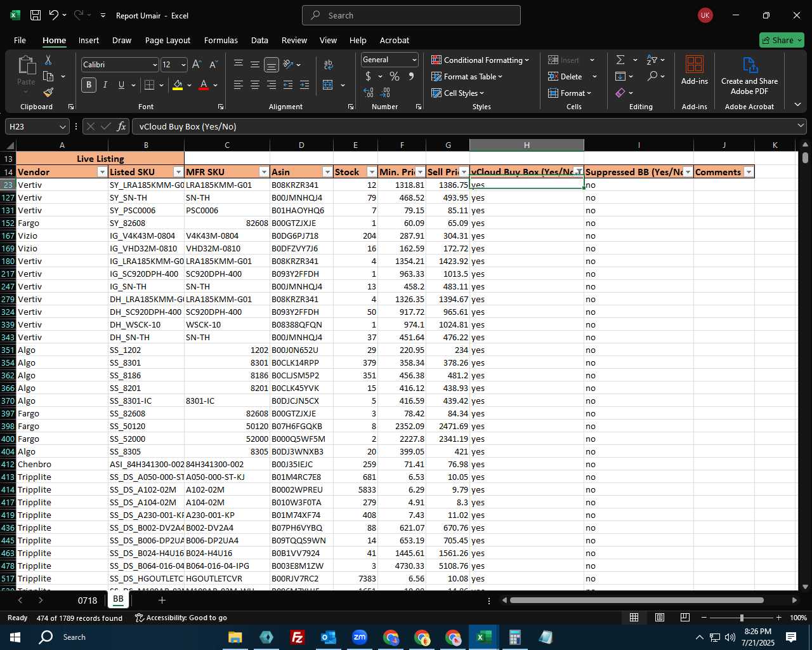Screen dimensions: 812x650
Task: Click the Find & Select magnifier icon
Action: click(652, 76)
